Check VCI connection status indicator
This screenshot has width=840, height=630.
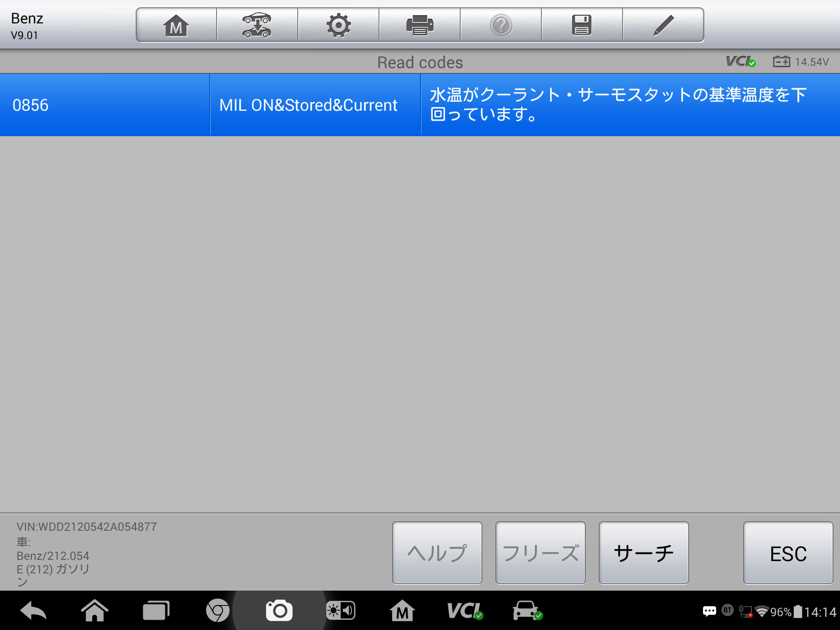click(x=741, y=62)
